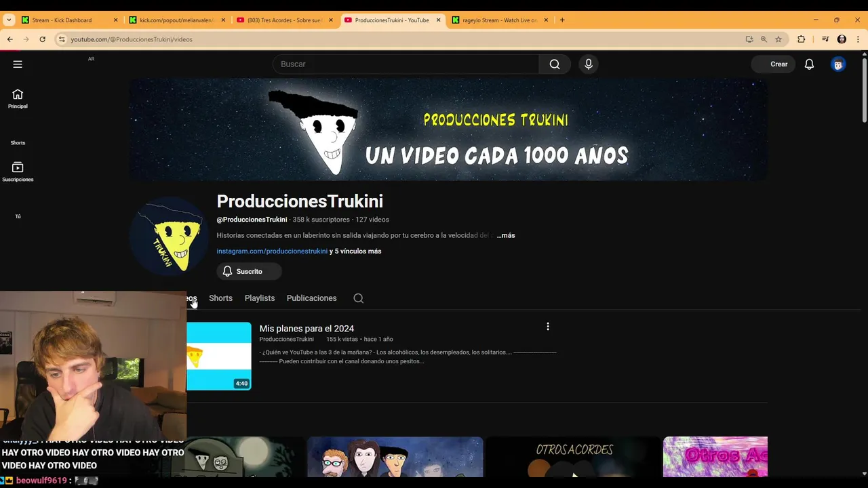Open the browser extensions puzzle icon
Screen dimensions: 868x488
(x=801, y=39)
